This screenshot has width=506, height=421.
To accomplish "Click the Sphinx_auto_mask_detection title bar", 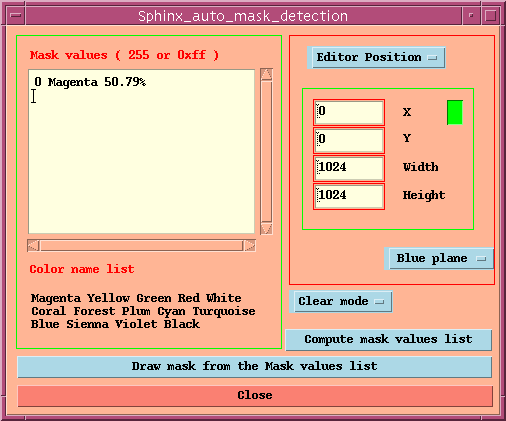I will coord(243,16).
